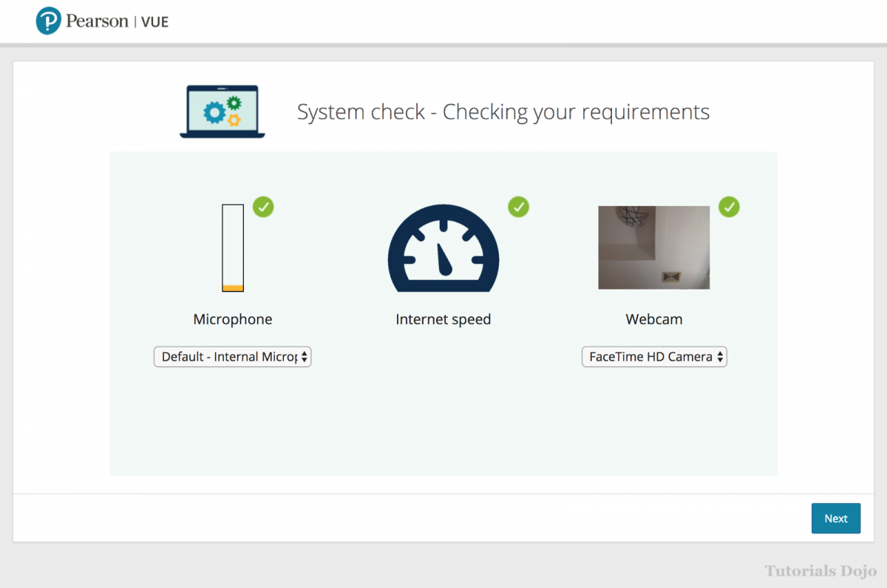Viewport: 887px width, 588px height.
Task: Click the Internet speed label
Action: coord(443,319)
